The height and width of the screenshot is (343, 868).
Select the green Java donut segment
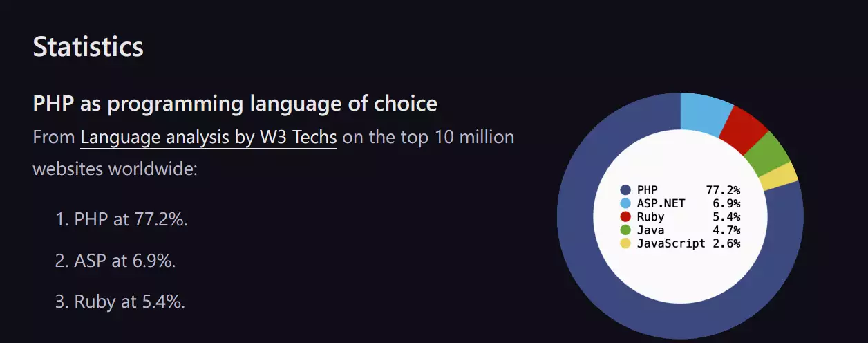pos(768,152)
